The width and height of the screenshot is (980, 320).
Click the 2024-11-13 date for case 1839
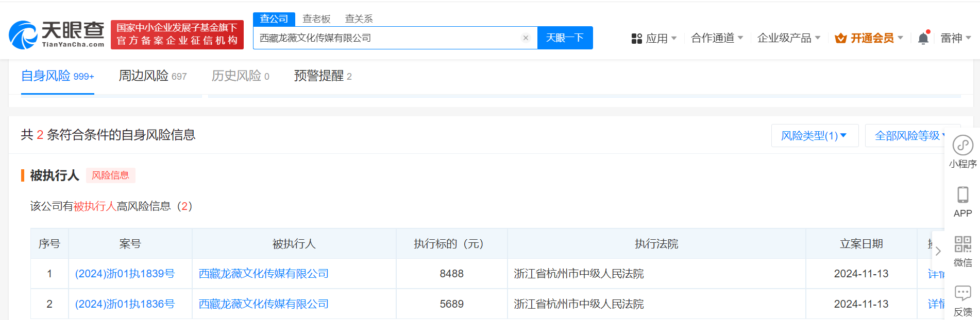pos(861,274)
